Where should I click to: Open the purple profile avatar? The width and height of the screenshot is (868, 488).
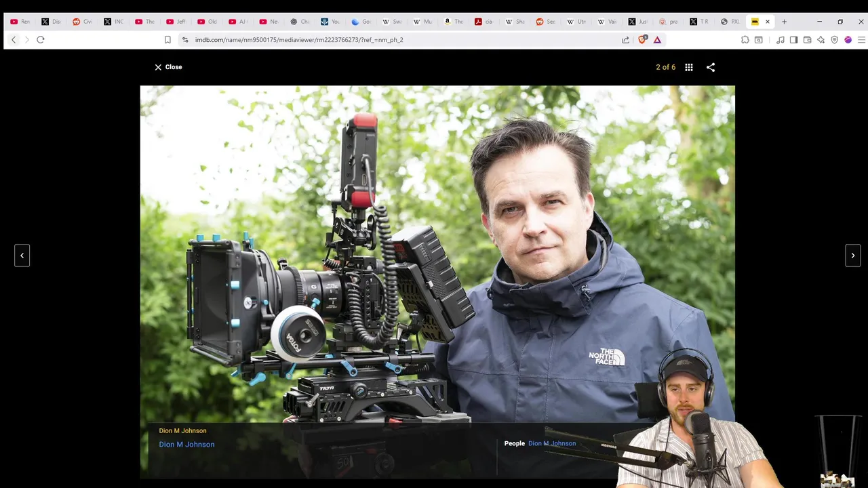click(848, 40)
